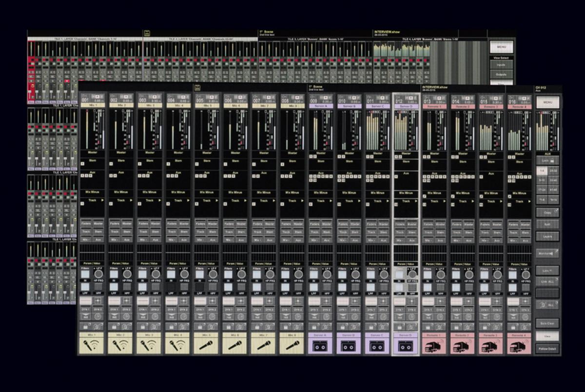Select the Server D cassette tape icon
Image resolution: width=585 pixels, height=392 pixels.
[x=406, y=346]
